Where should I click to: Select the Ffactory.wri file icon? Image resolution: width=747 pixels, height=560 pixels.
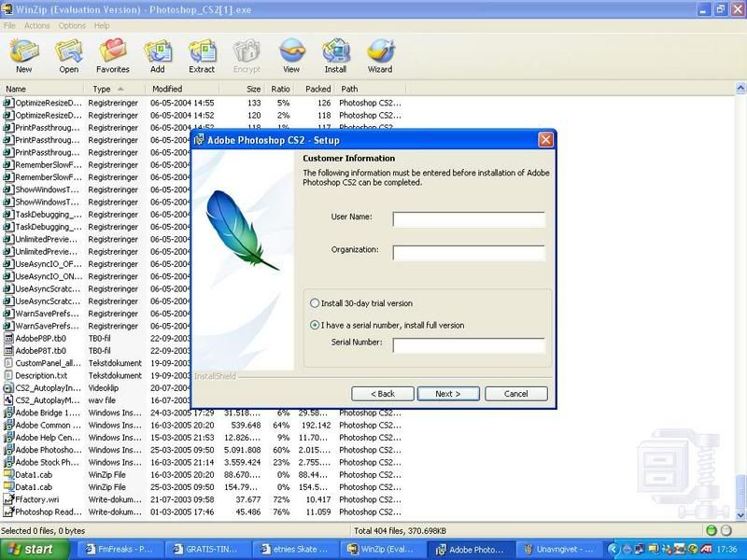point(8,499)
